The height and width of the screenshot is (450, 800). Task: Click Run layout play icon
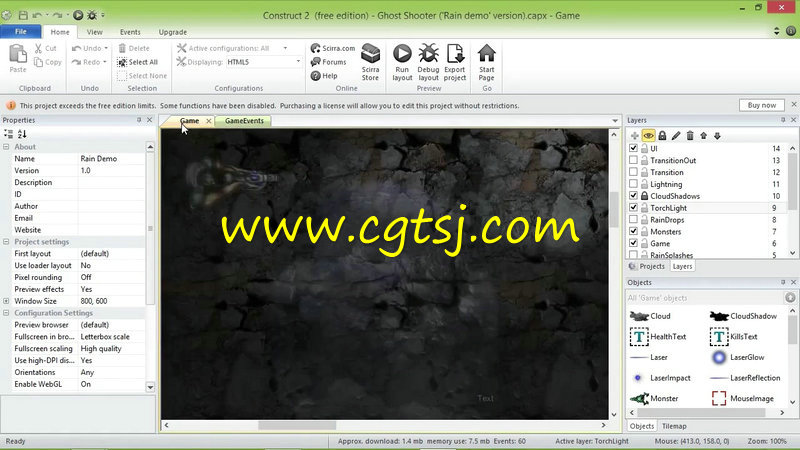[x=402, y=54]
